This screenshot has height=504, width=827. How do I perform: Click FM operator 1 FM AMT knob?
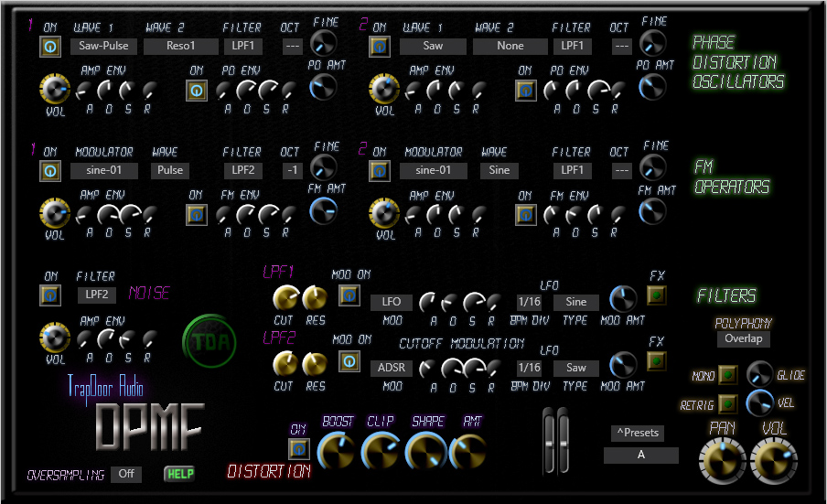coord(323,211)
